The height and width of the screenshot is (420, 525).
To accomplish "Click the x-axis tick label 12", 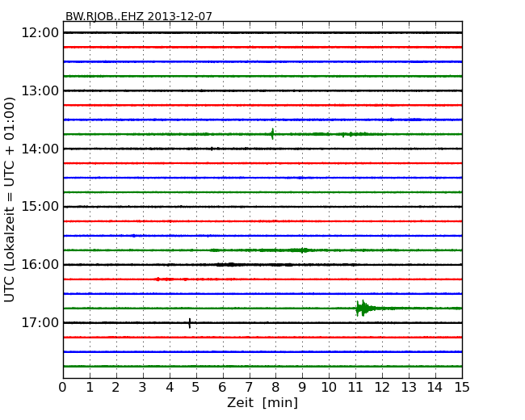I will tap(382, 388).
